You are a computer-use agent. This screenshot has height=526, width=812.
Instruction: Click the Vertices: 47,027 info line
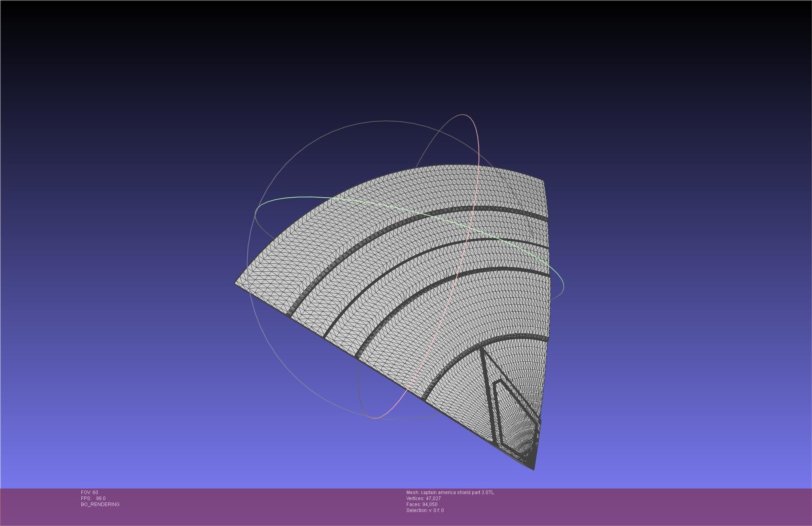424,499
